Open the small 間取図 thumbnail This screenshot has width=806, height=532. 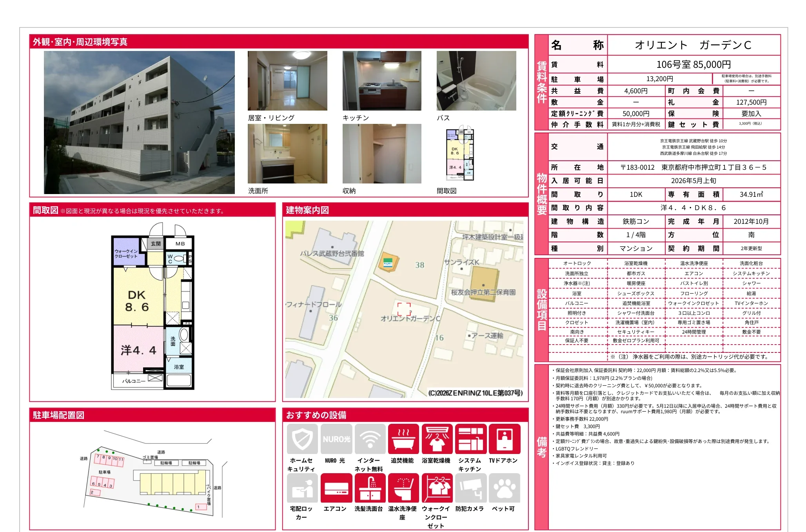460,153
